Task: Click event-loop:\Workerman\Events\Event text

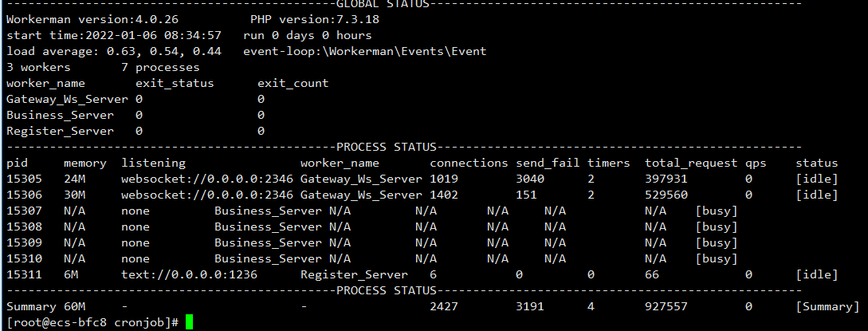Action: point(365,52)
